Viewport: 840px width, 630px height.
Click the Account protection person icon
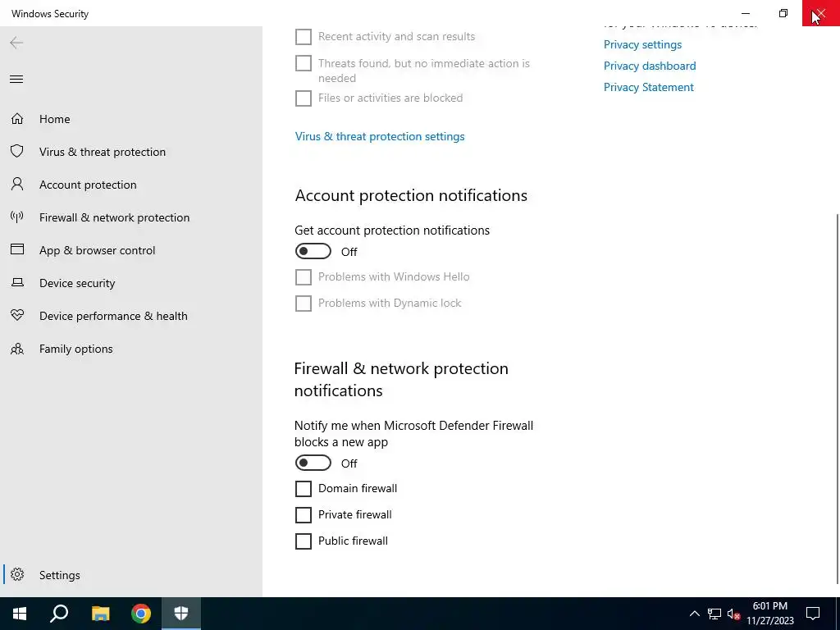coord(17,185)
